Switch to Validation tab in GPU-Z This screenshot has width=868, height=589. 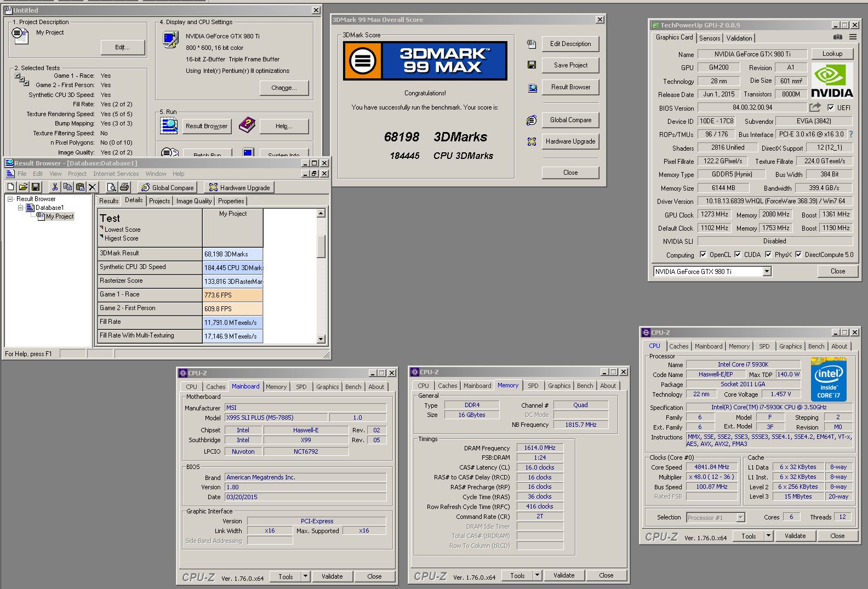click(x=739, y=38)
